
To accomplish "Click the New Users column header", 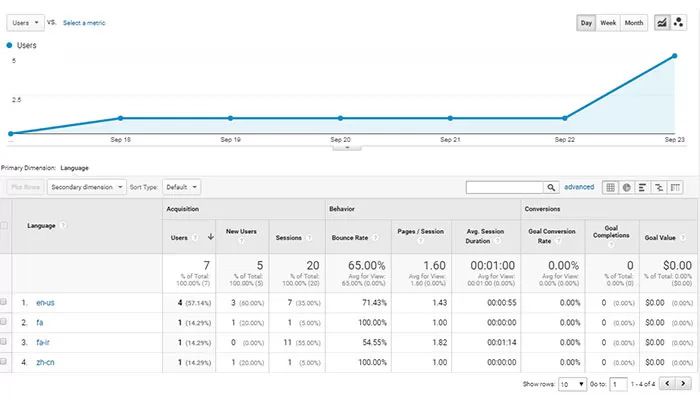I will coord(241,231).
